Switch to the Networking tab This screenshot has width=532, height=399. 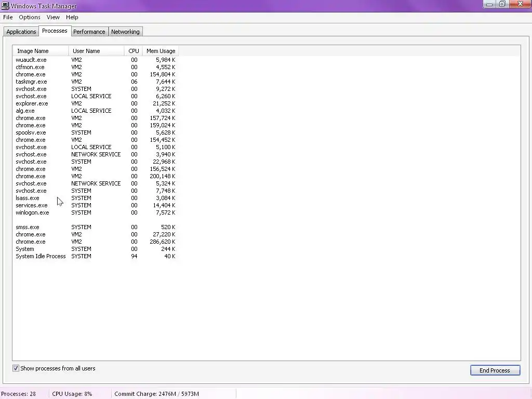[x=125, y=32]
